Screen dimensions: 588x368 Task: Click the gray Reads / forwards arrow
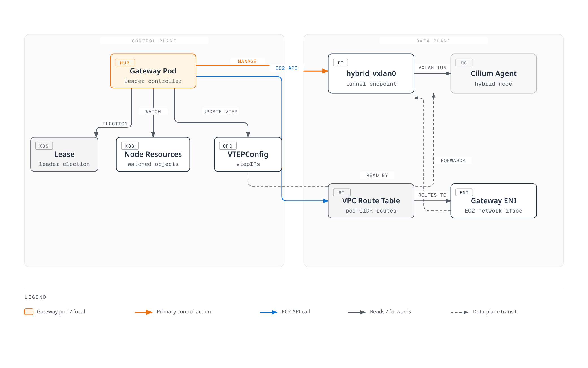pyautogui.click(x=357, y=312)
